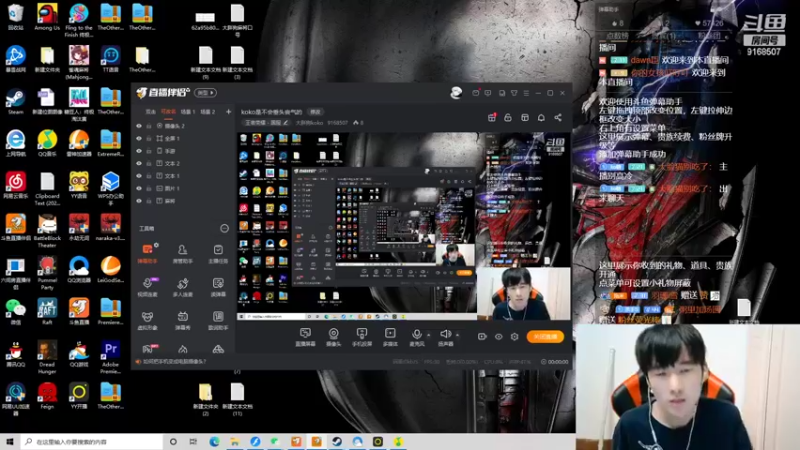
Task: Open settings gear next to the live button
Action: [514, 337]
